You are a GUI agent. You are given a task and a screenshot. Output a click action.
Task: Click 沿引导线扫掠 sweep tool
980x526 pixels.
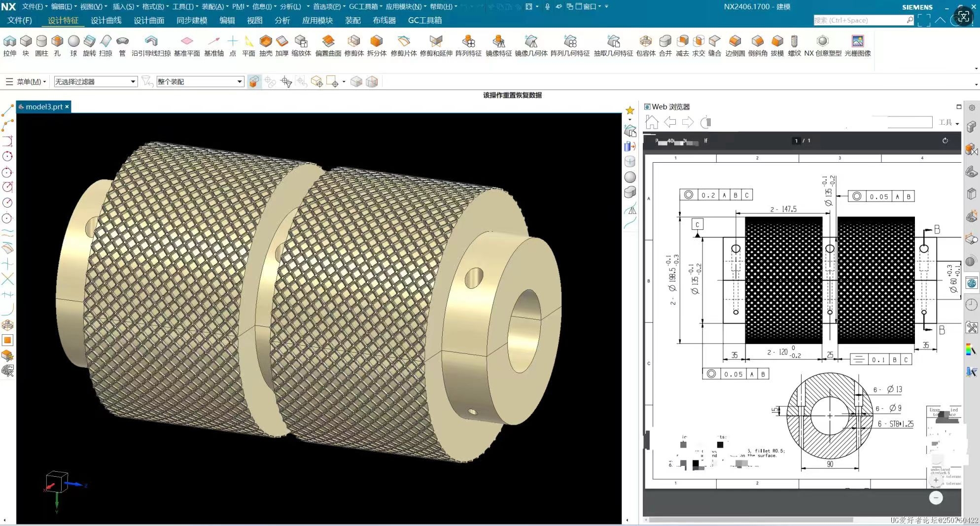coord(151,45)
